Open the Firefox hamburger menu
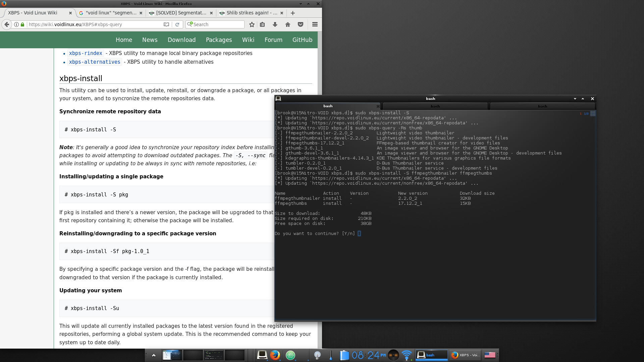Viewport: 644px width, 362px height. pos(315,24)
